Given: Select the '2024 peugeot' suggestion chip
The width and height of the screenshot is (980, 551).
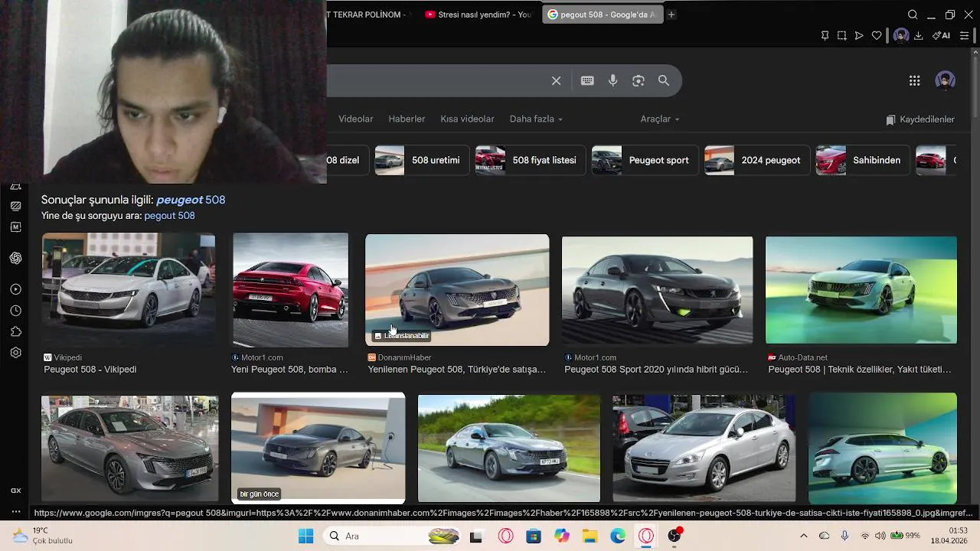Looking at the screenshot, I should pos(756,160).
